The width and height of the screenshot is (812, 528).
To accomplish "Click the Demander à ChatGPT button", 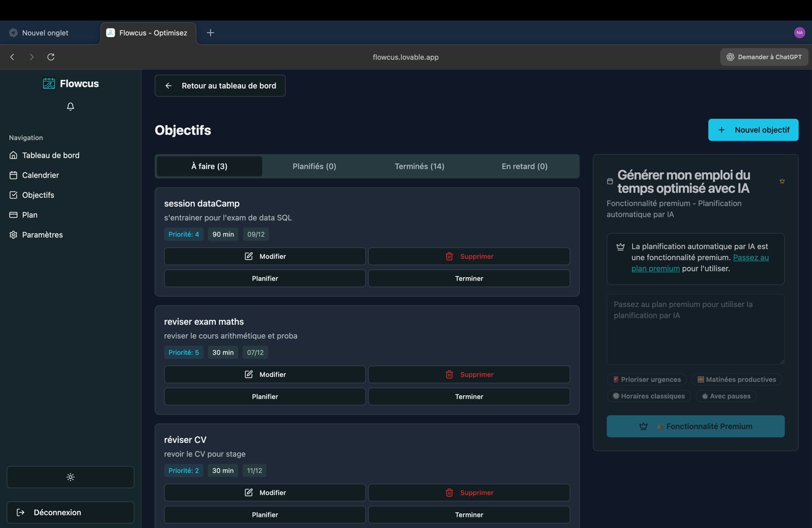I will [x=764, y=57].
